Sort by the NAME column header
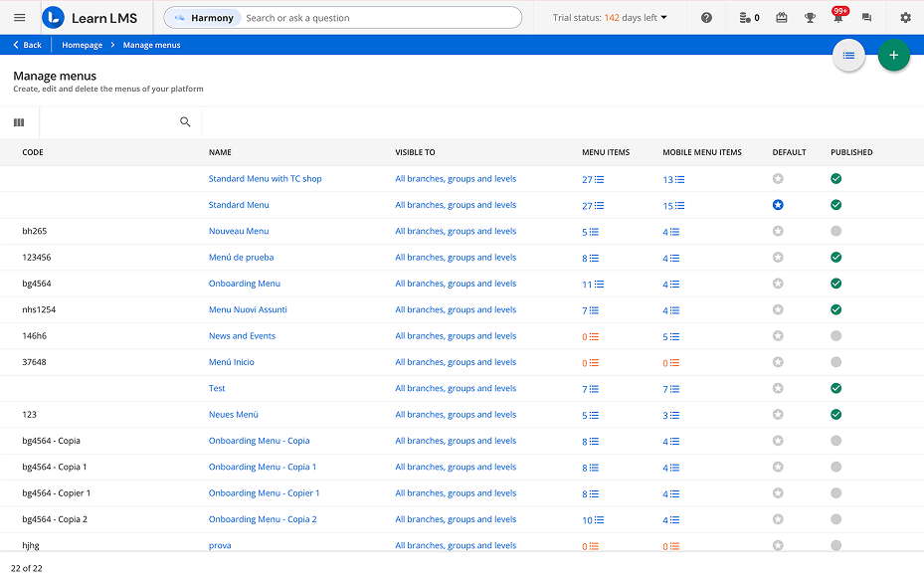Image resolution: width=924 pixels, height=580 pixels. 220,152
